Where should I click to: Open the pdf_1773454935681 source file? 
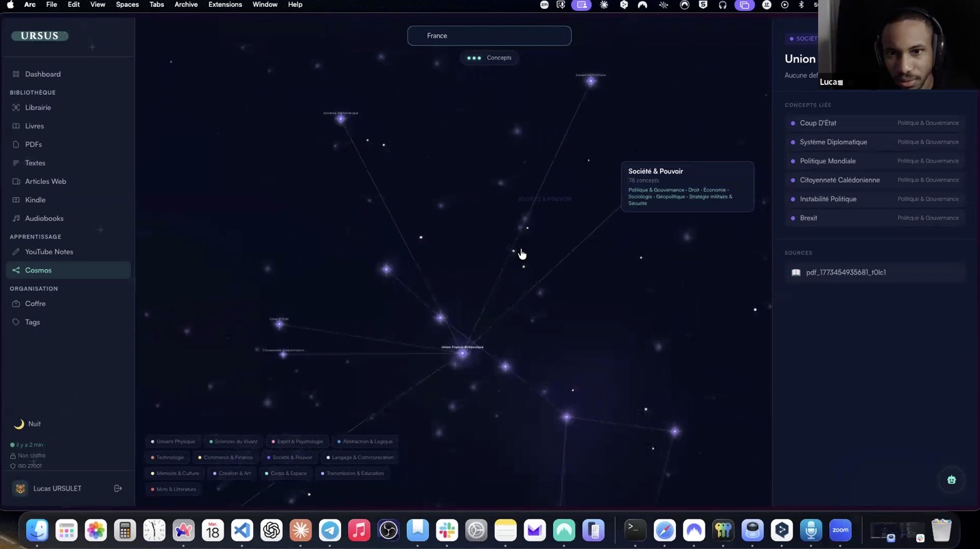(845, 272)
